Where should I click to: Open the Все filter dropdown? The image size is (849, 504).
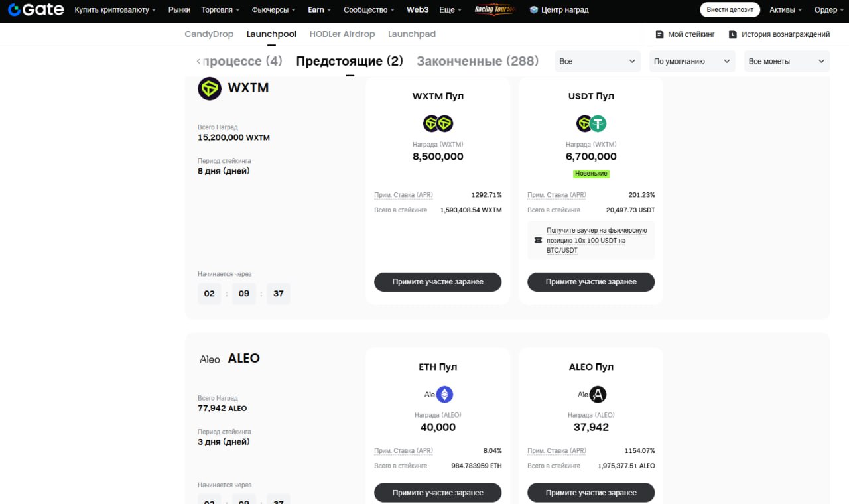(x=598, y=61)
